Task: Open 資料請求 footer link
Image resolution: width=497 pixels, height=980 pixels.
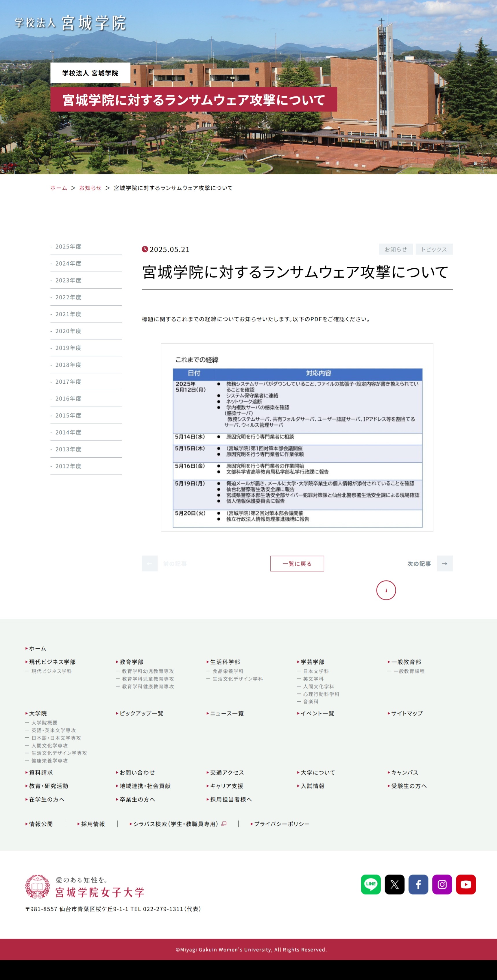Action: 39,772
